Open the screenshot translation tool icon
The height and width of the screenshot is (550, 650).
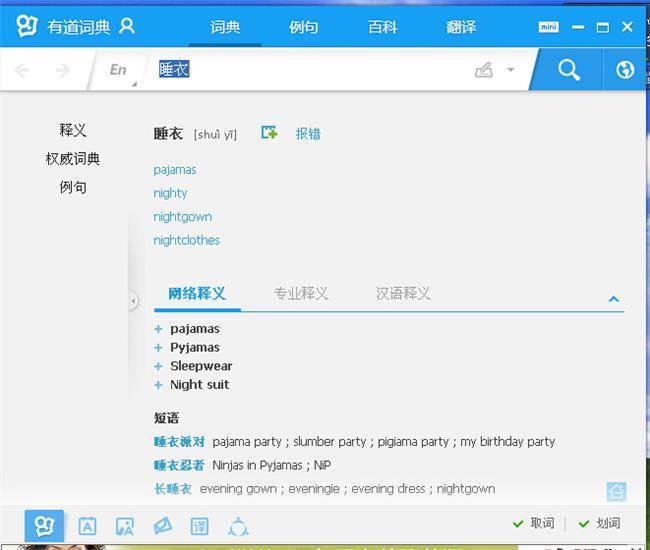click(125, 525)
